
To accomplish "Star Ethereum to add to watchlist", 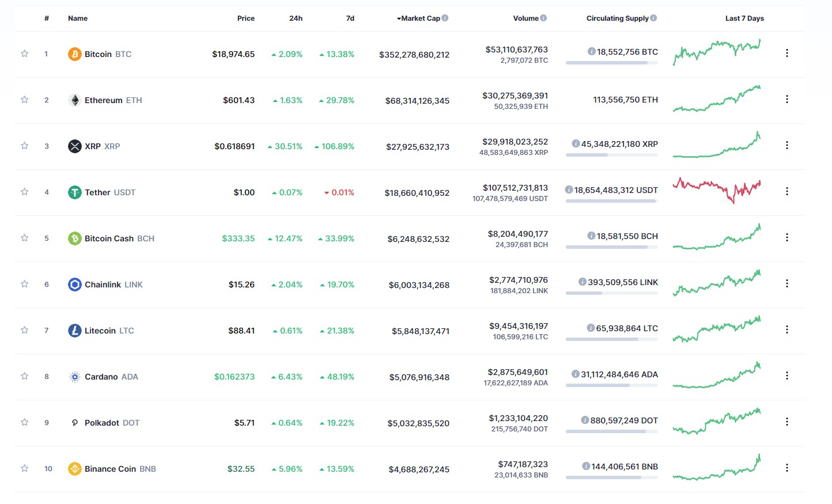I will click(25, 100).
